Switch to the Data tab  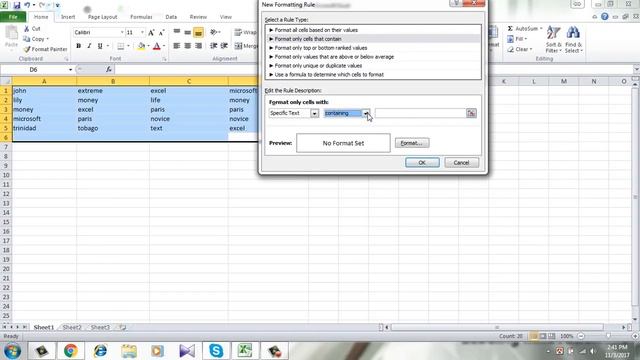[171, 17]
